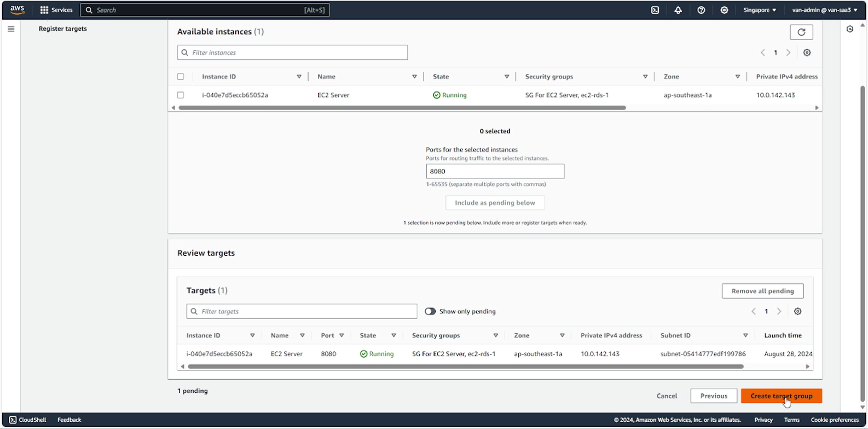Click target instance ID i-040e7d5eccb65052a in Targets
The height and width of the screenshot is (429, 868).
pyautogui.click(x=219, y=354)
